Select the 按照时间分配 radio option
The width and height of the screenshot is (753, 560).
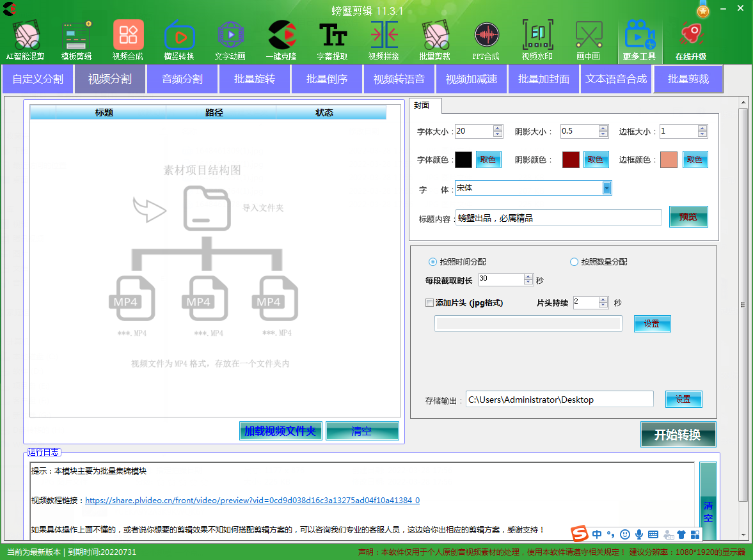point(433,262)
